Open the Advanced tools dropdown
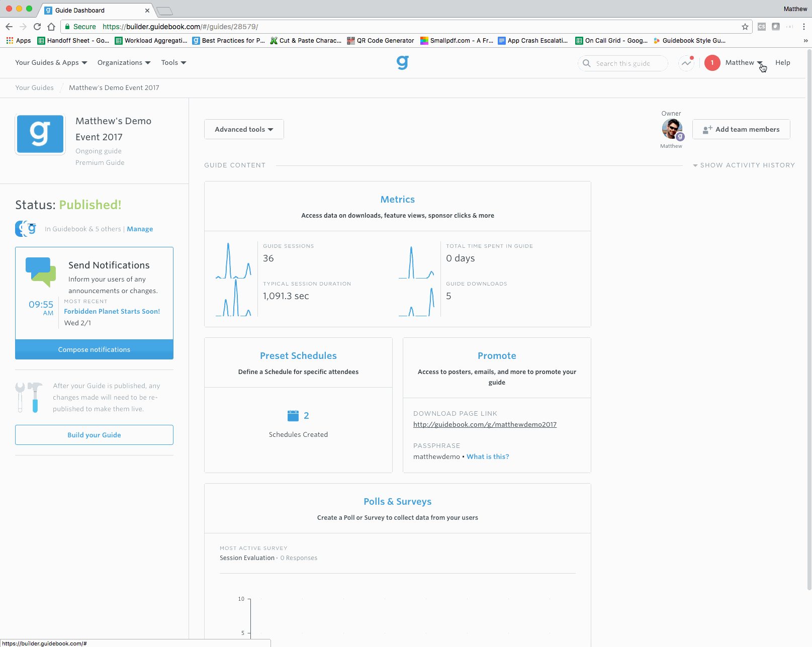The height and width of the screenshot is (647, 812). tap(244, 129)
